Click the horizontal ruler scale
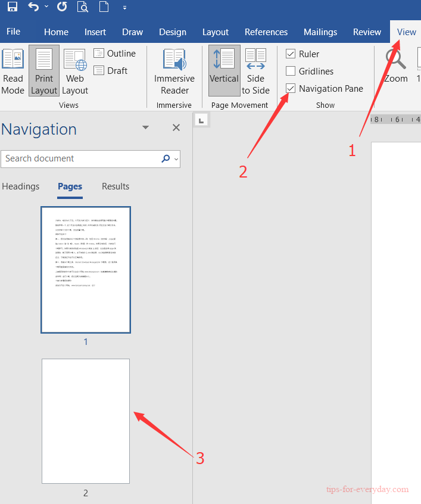 (x=395, y=119)
